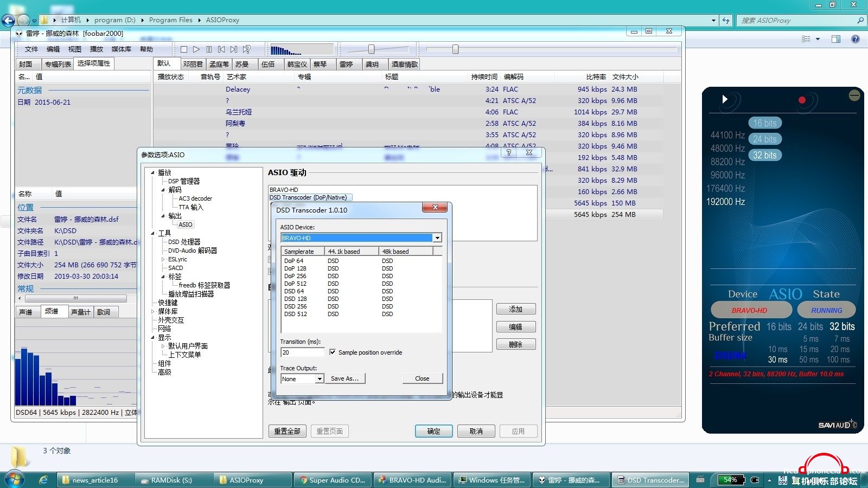Skip to next track in foobar2000
Viewport: 868px width, 488px height.
click(x=234, y=49)
